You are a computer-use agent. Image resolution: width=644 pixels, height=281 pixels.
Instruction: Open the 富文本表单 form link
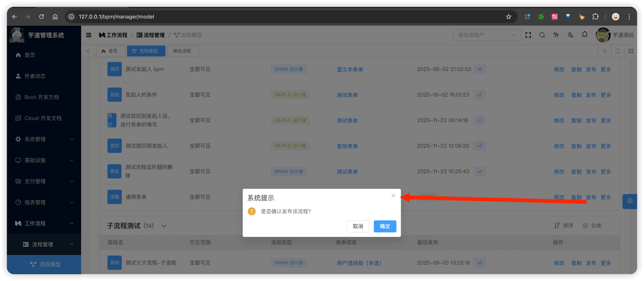point(350,70)
